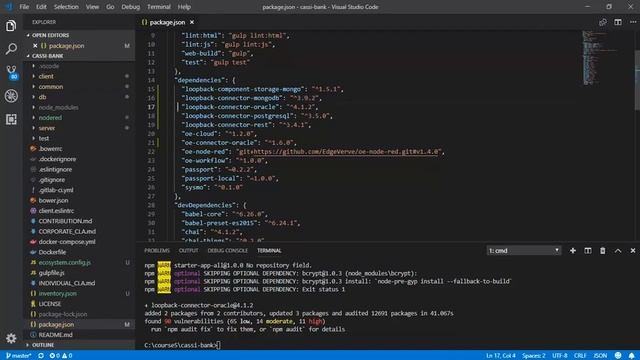640x360 pixels.
Task: Change indentation via Spaces: 2
Action: 533,356
